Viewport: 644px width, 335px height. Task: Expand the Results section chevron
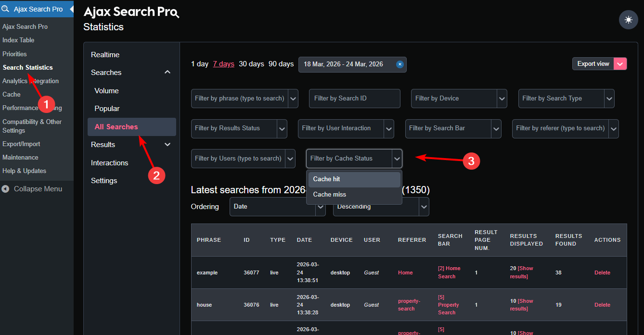[x=167, y=145]
